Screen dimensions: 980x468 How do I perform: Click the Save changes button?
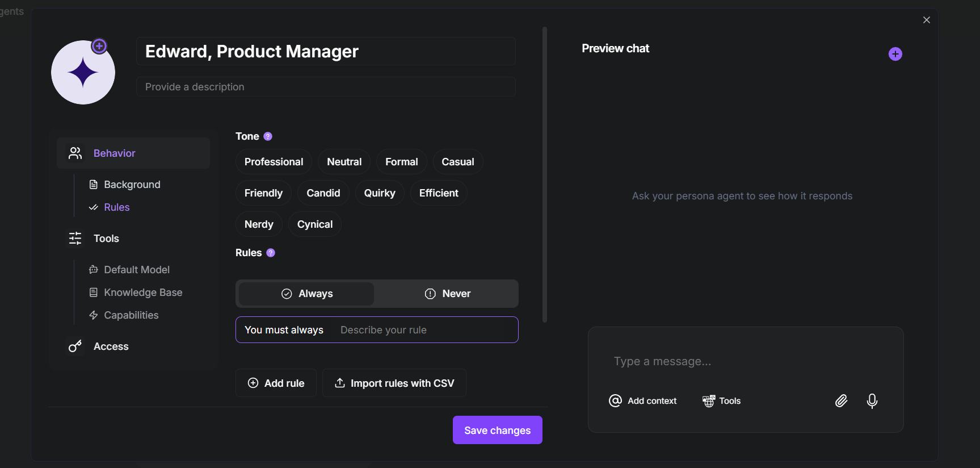[x=497, y=430]
